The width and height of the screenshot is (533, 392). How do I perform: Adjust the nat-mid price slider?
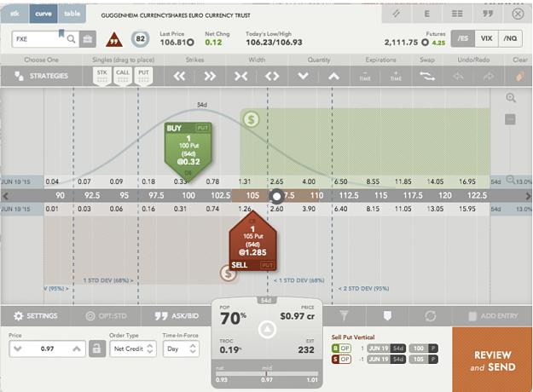click(267, 373)
